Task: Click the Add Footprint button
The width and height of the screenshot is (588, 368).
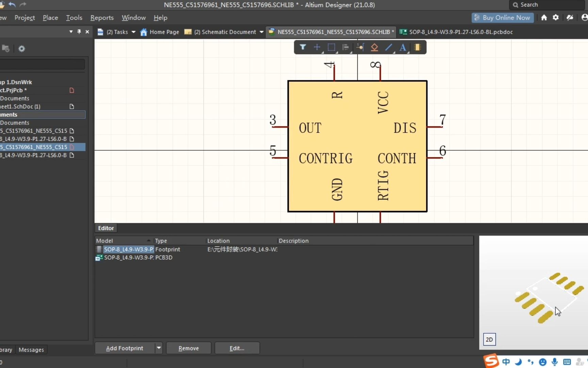Action: click(x=125, y=348)
